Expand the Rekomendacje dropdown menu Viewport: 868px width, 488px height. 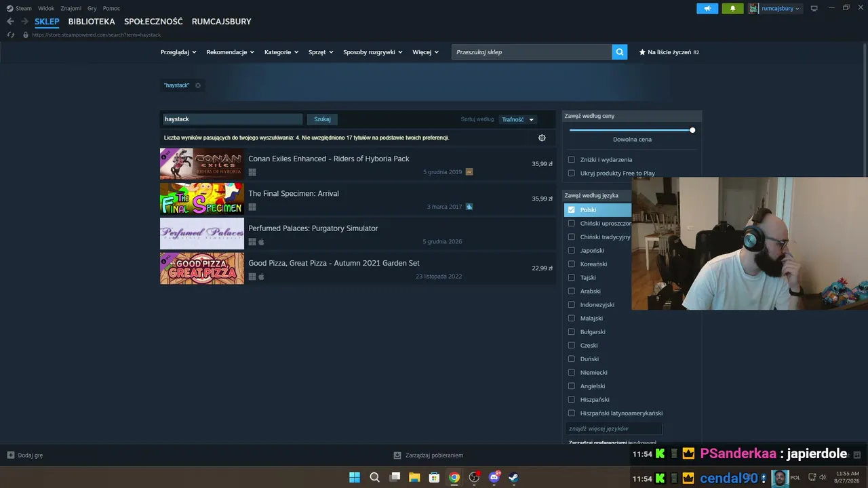coord(231,52)
